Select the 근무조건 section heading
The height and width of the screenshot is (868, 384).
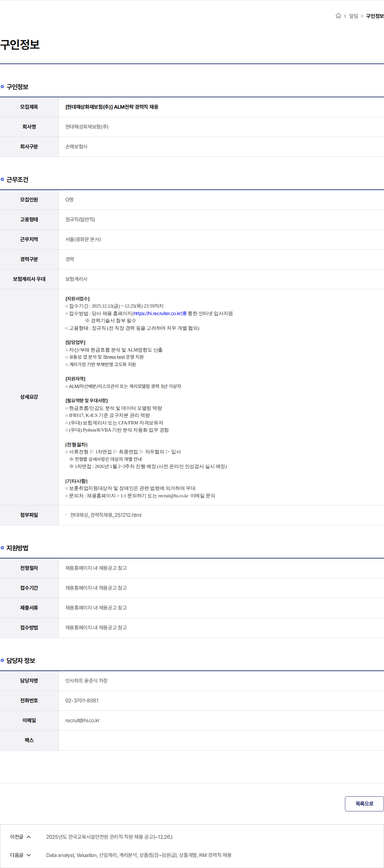[17, 180]
